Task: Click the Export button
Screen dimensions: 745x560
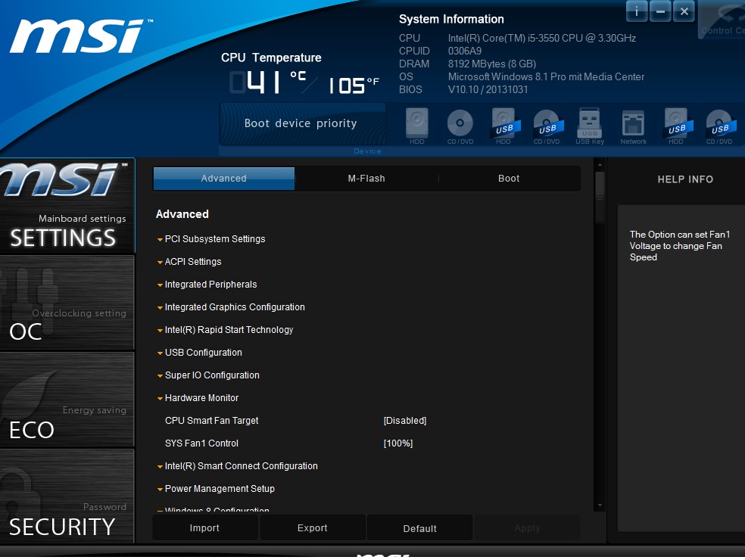Action: coord(312,528)
